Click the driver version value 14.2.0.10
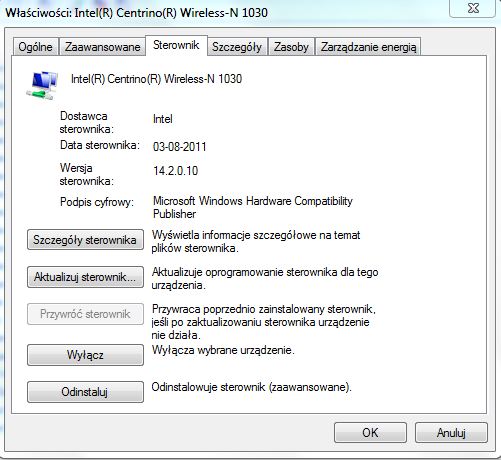 [x=176, y=171]
